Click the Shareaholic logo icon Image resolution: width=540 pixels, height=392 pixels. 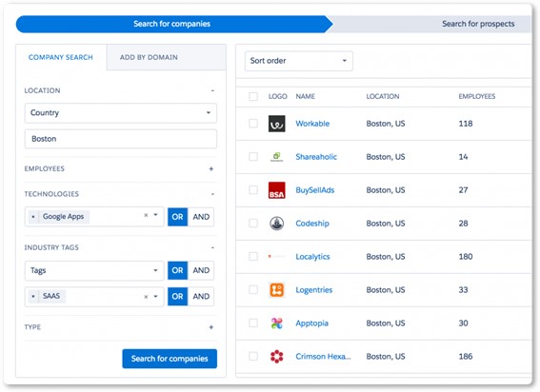[276, 157]
